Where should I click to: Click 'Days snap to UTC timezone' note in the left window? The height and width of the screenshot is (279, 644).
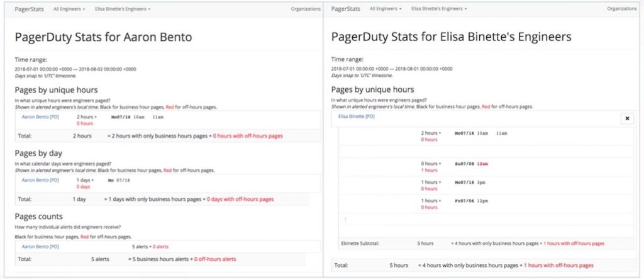45,76
